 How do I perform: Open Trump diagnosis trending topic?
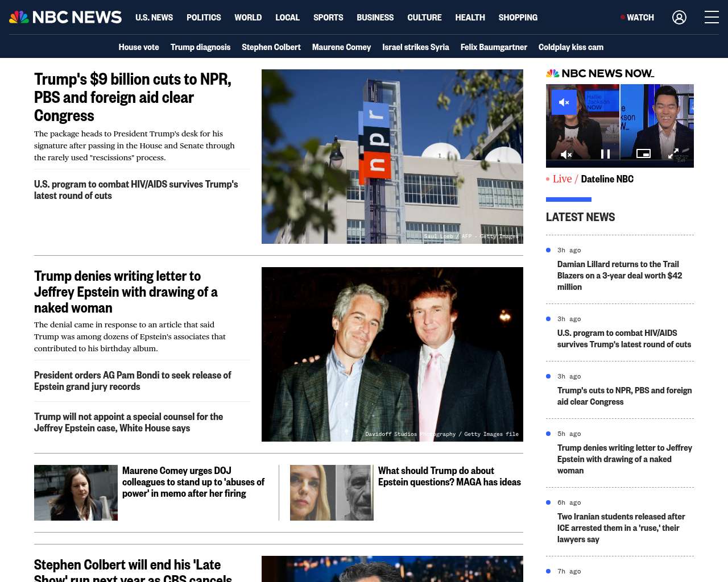(x=200, y=47)
